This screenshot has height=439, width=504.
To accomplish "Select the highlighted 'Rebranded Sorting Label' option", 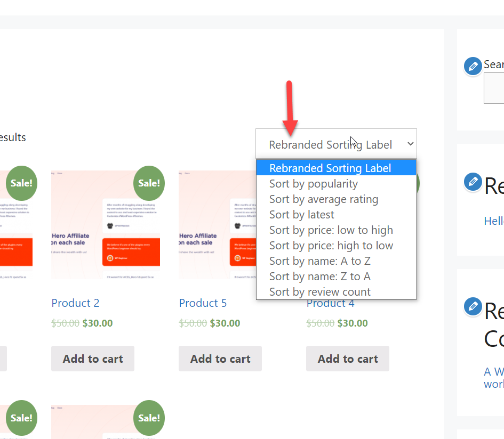I will coord(336,168).
